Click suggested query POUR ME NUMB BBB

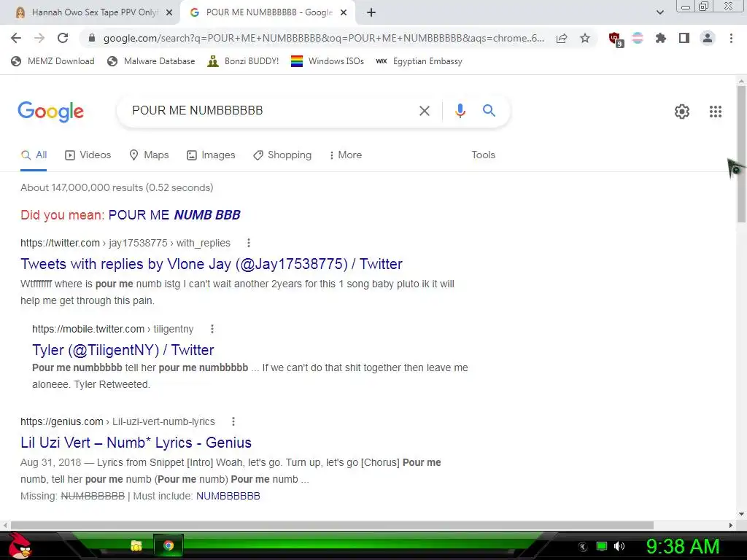174,215
